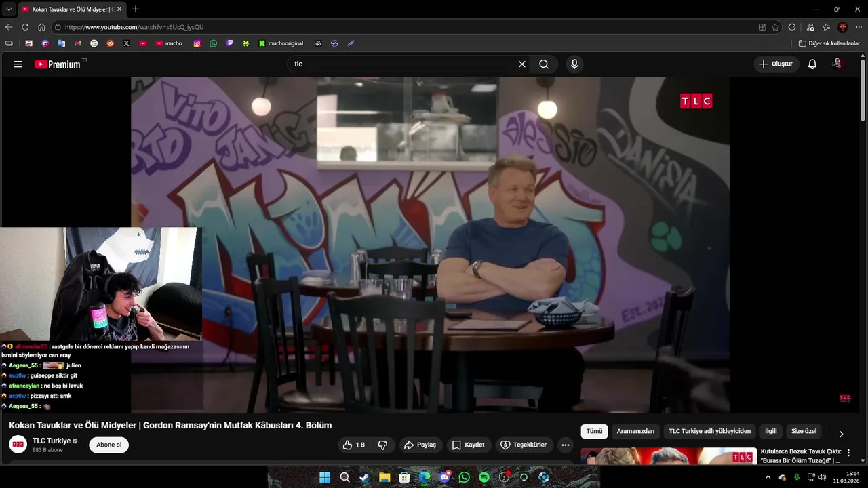Open Twitch bookmark

[x=229, y=43]
